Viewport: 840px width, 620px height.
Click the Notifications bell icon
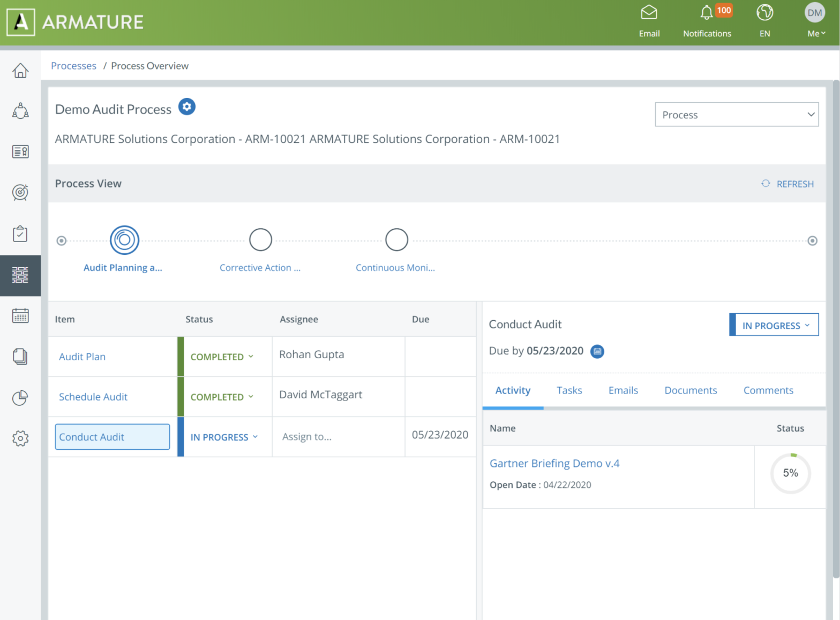[x=707, y=13]
